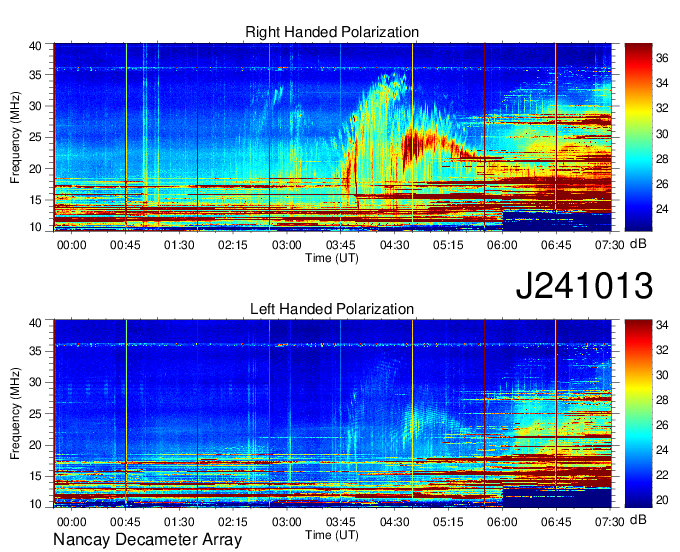Screen dimensions: 680x552
Task: Click the 04:30 tick label of the top plot
Action: [394, 245]
